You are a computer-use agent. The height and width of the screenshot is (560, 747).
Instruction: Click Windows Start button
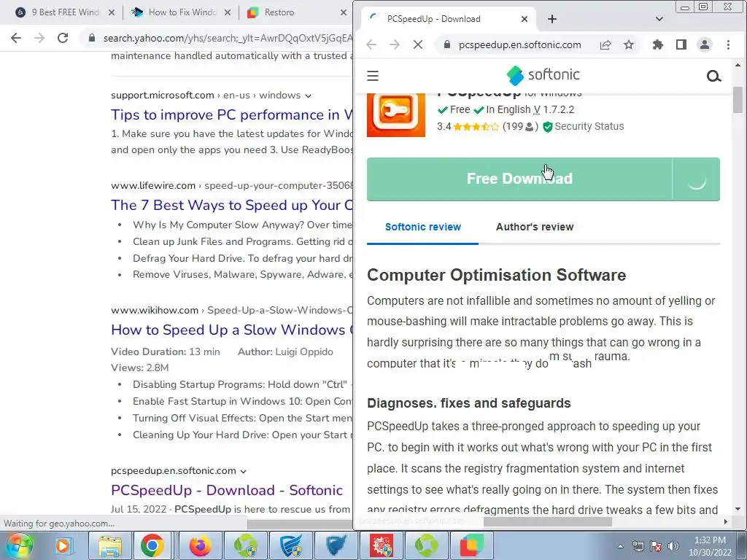[x=20, y=545]
